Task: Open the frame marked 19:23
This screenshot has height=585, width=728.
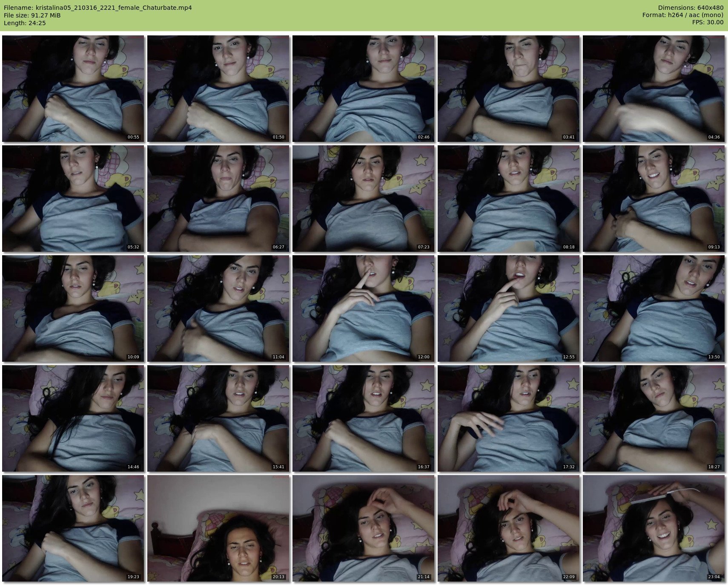Action: (x=73, y=528)
